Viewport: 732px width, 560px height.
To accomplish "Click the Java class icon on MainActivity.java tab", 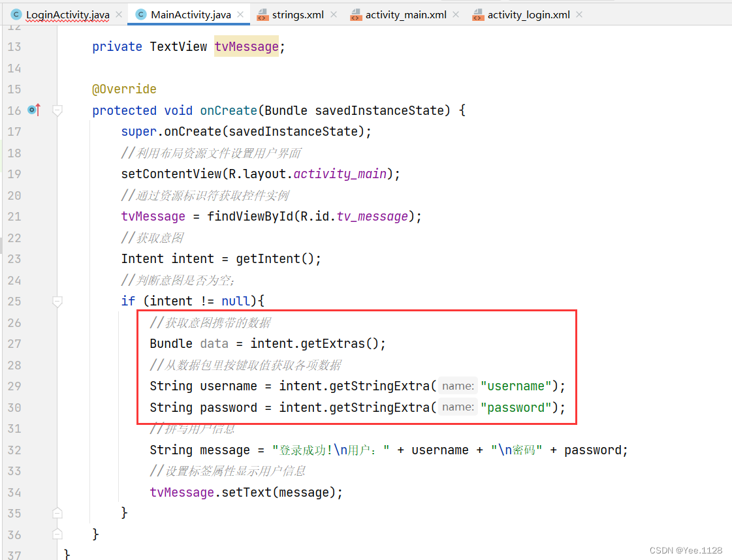I will [141, 14].
